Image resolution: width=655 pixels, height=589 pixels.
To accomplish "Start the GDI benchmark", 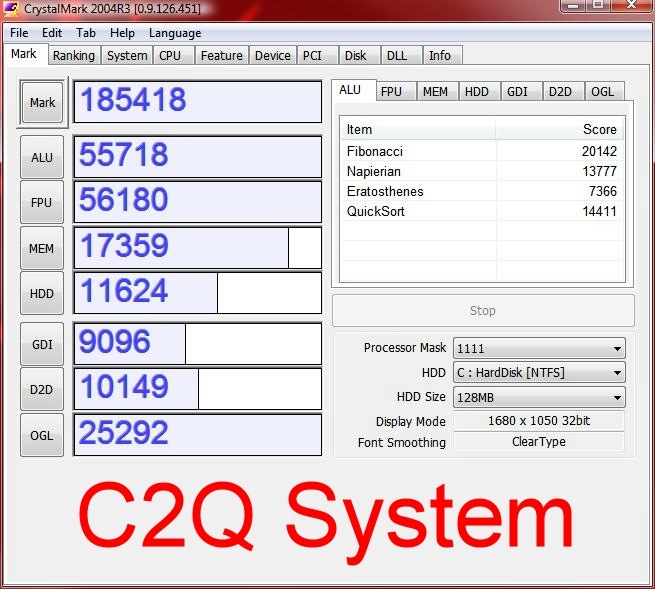I will [42, 344].
